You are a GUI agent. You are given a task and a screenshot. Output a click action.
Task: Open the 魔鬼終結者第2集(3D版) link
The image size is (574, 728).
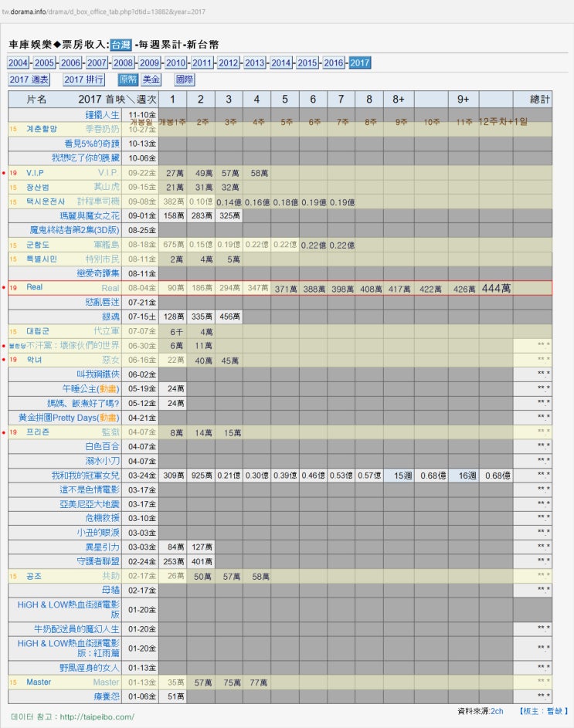[x=75, y=230]
